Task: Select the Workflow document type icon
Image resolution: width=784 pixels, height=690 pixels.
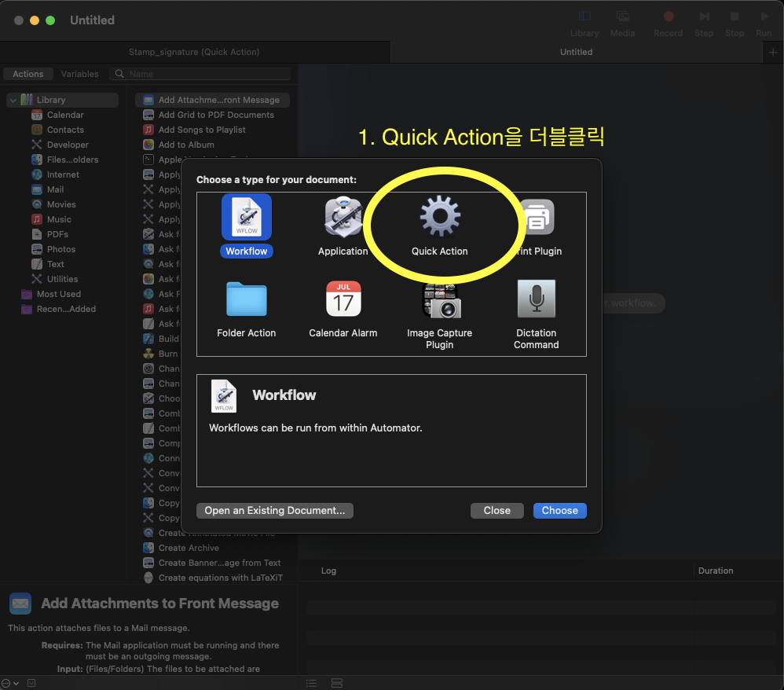Action: pyautogui.click(x=246, y=218)
